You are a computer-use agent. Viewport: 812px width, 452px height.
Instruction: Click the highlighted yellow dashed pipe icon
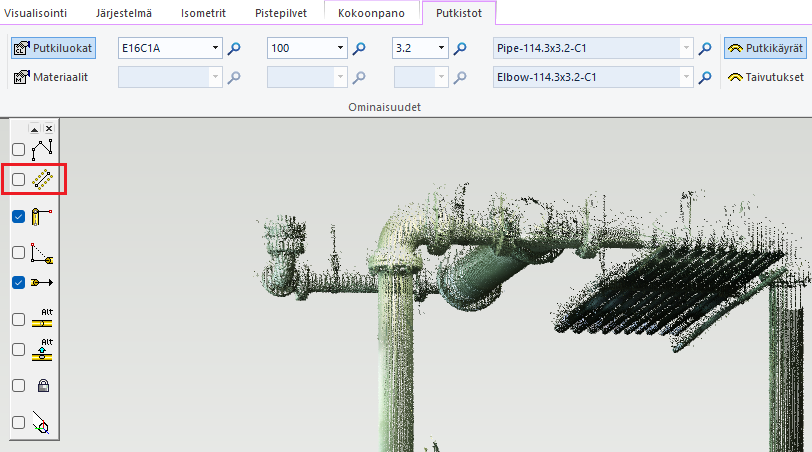tap(41, 180)
